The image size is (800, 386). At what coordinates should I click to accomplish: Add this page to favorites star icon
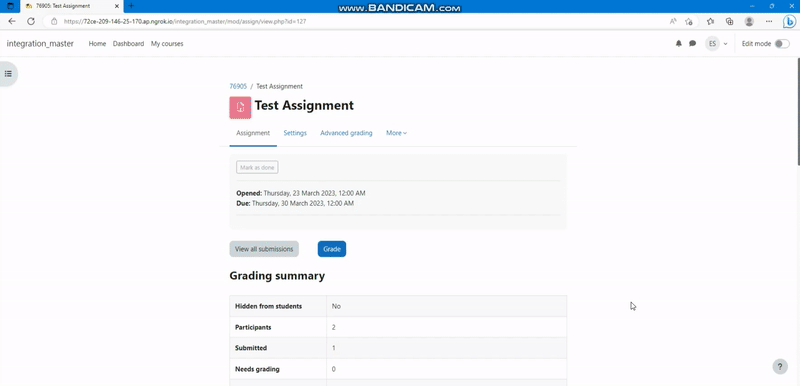point(689,21)
